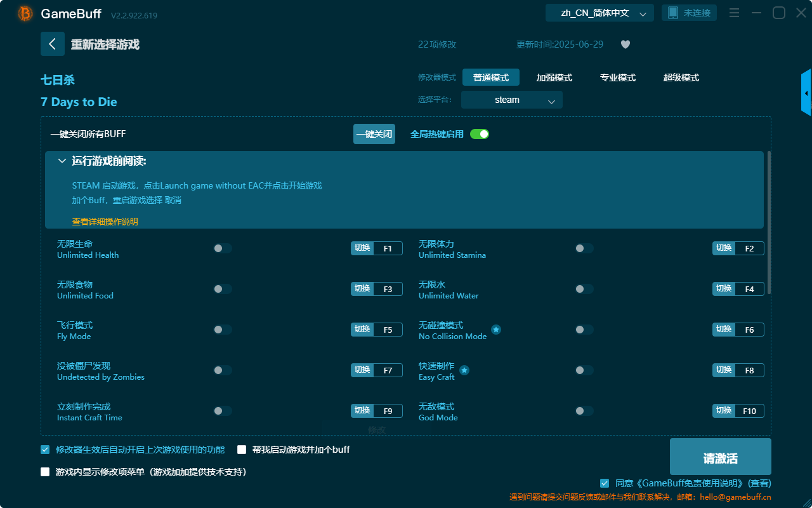Click the heart favorite icon beside update time
This screenshot has height=508, width=812.
(625, 44)
